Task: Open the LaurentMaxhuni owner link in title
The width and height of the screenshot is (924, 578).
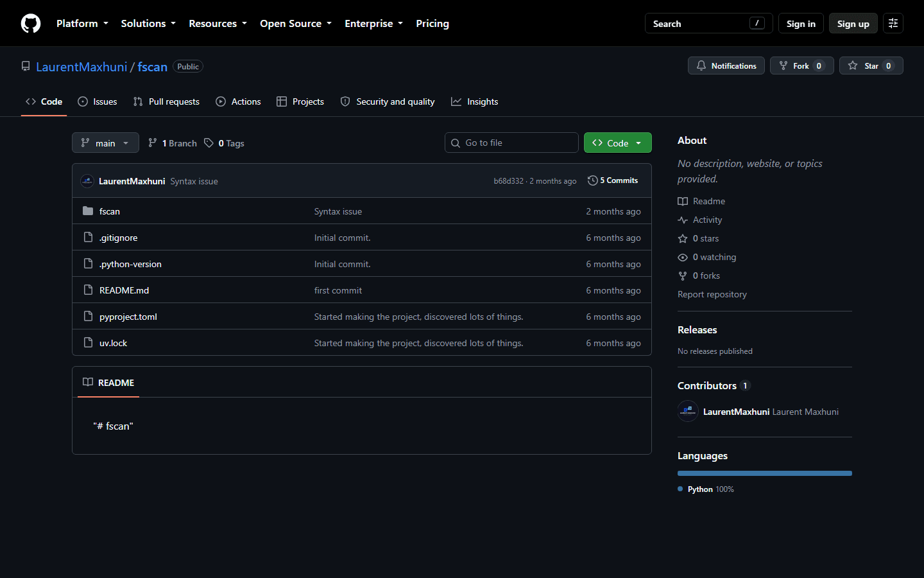Action: click(x=81, y=67)
